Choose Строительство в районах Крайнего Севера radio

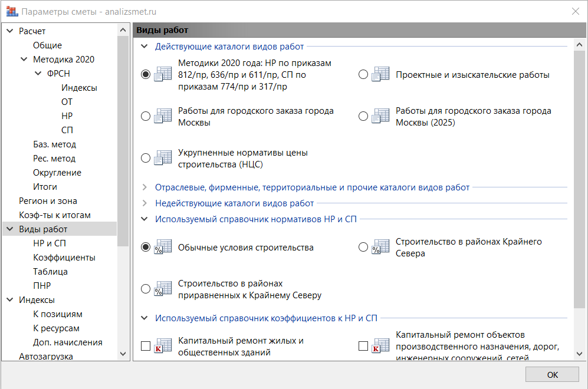(363, 247)
